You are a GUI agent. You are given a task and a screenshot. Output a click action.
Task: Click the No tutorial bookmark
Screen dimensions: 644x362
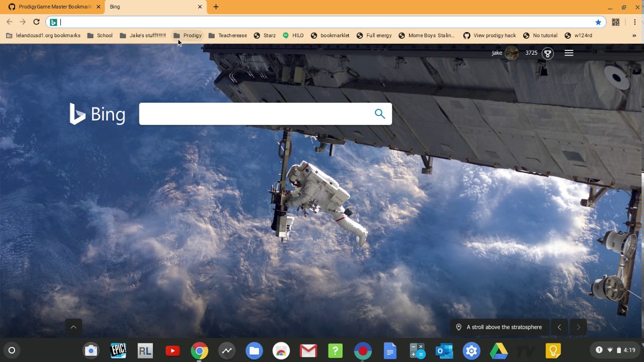(540, 36)
